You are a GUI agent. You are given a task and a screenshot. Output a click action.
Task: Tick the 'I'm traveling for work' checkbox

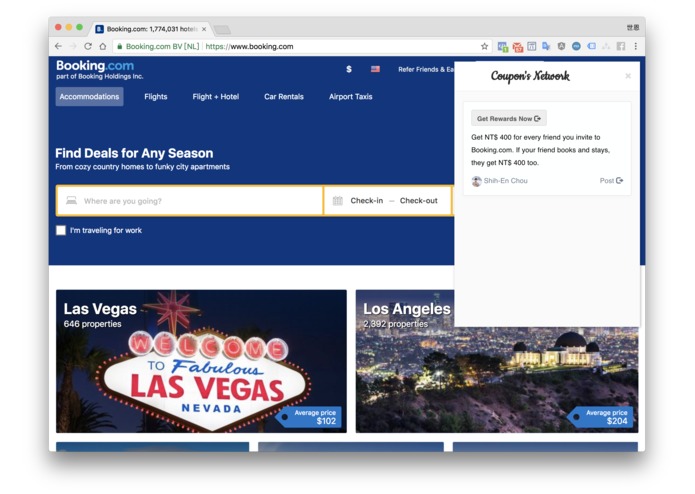coord(61,230)
